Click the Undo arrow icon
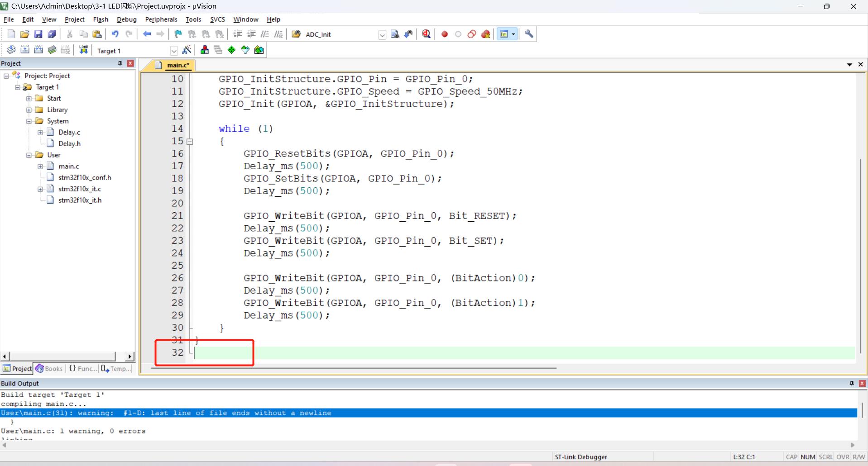 point(115,34)
